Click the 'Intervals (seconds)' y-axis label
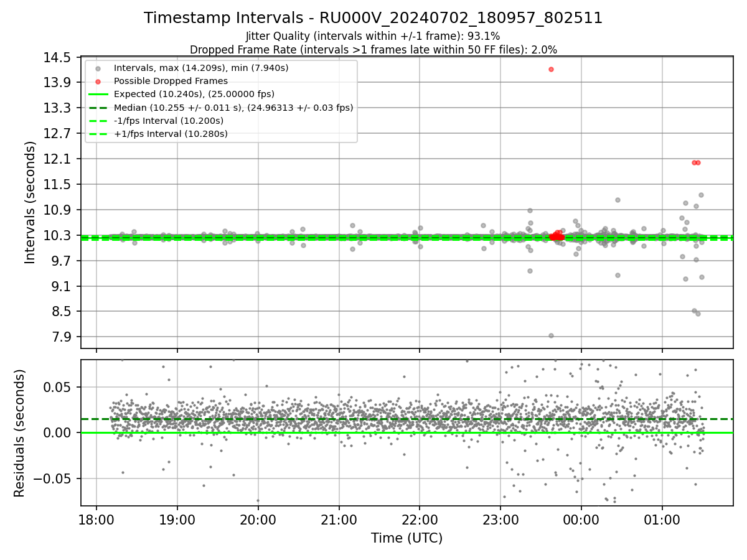Screen dimensions: 747x560 point(31,202)
